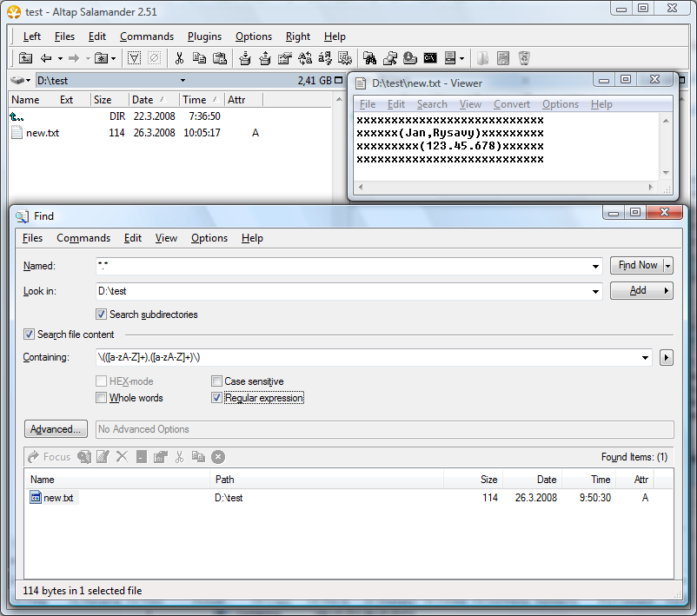The height and width of the screenshot is (616, 697).
Task: Expand the Containing field dropdown
Action: pos(645,357)
